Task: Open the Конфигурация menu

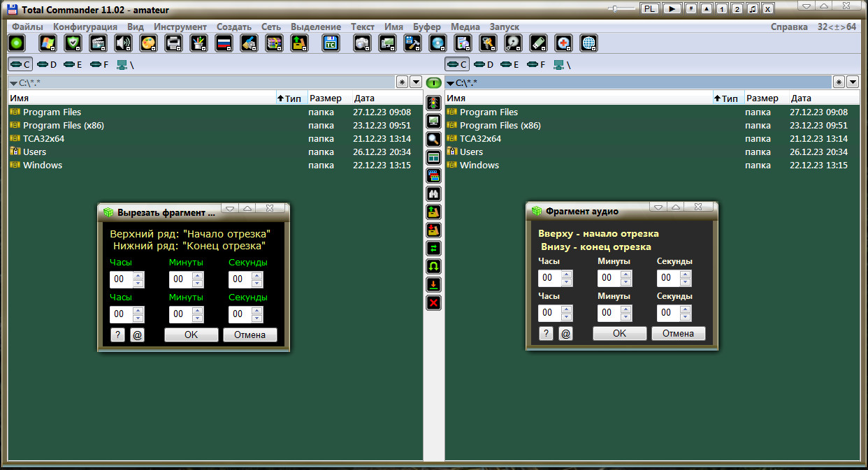Action: click(85, 27)
